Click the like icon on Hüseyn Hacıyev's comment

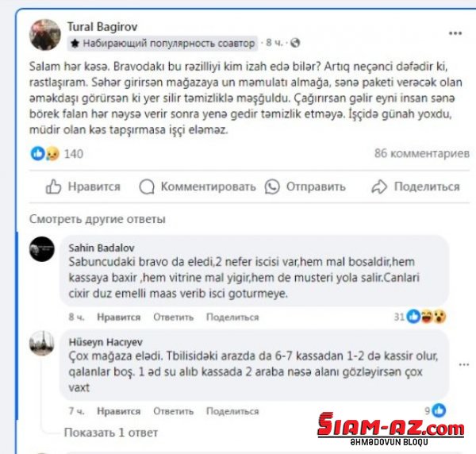[439, 410]
